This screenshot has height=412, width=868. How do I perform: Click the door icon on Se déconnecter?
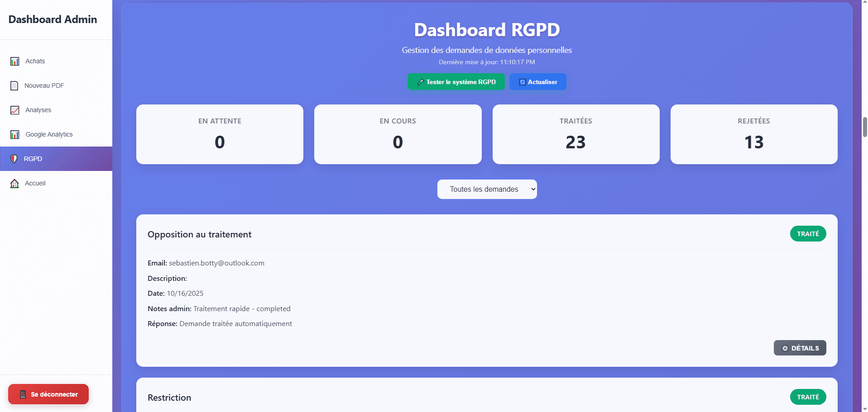(x=23, y=394)
